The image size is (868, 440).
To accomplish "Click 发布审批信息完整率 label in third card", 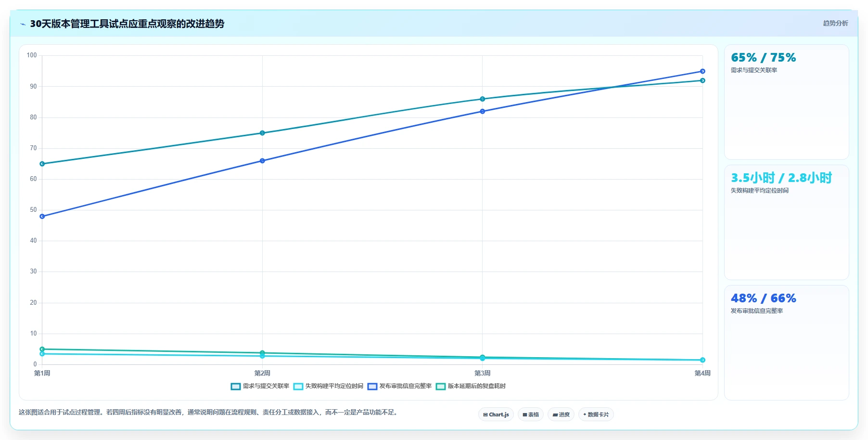I will point(757,311).
